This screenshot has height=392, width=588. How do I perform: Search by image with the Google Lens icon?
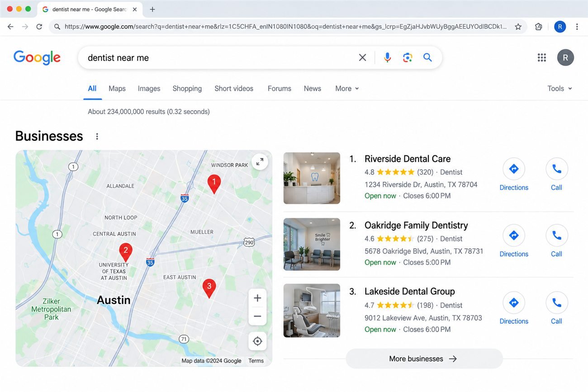pos(408,57)
